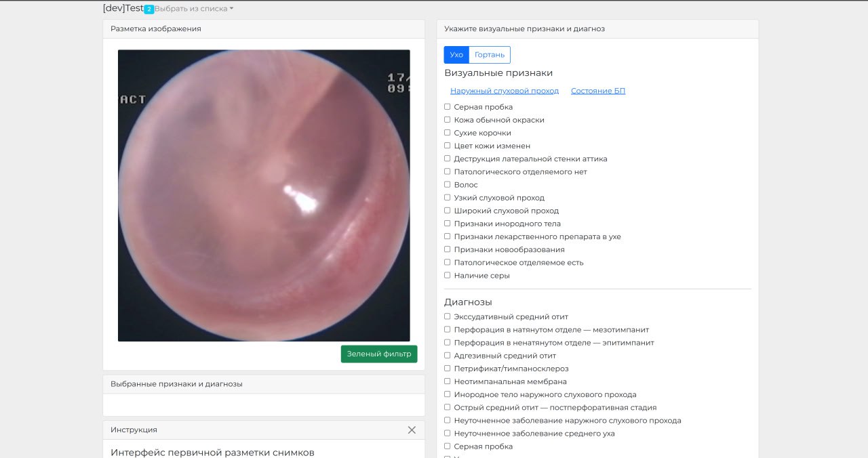Viewport: 868px width, 458px height.
Task: Open the Выбрать из списка dropdown
Action: [194, 9]
